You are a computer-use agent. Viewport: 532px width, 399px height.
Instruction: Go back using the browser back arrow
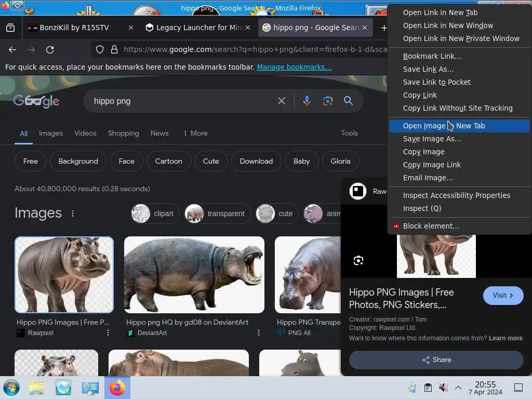point(12,50)
